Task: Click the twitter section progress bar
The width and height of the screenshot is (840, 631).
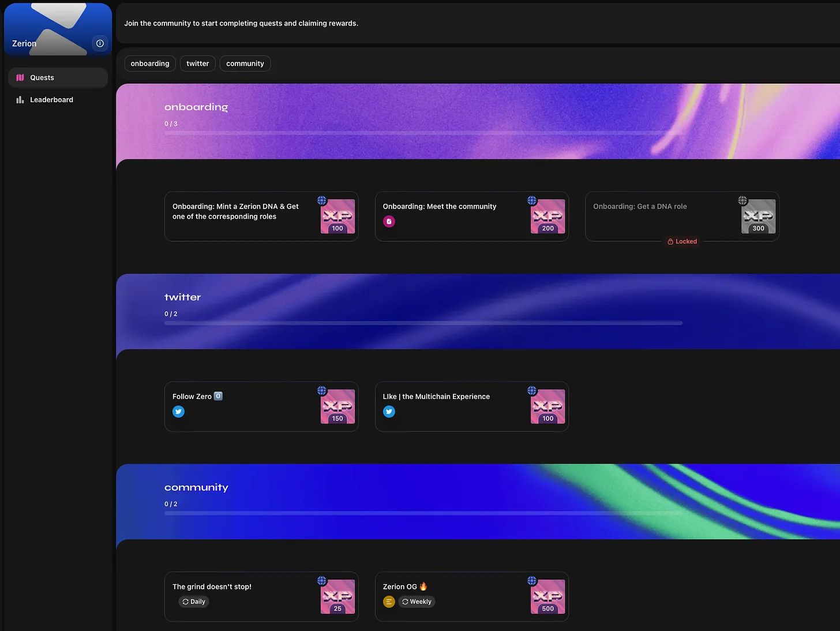Action: [x=423, y=323]
